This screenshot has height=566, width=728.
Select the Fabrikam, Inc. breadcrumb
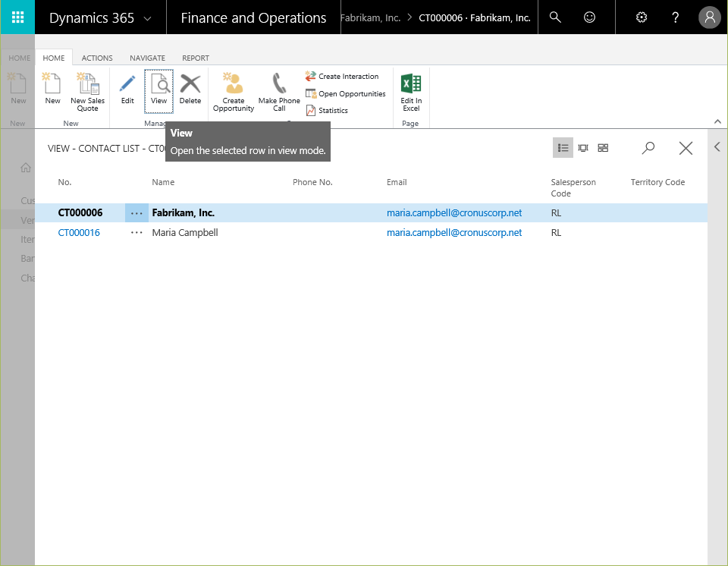[370, 17]
